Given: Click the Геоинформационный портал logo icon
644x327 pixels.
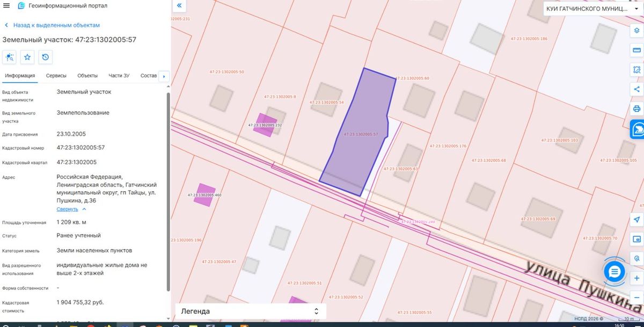Looking at the screenshot, I should tap(21, 5).
